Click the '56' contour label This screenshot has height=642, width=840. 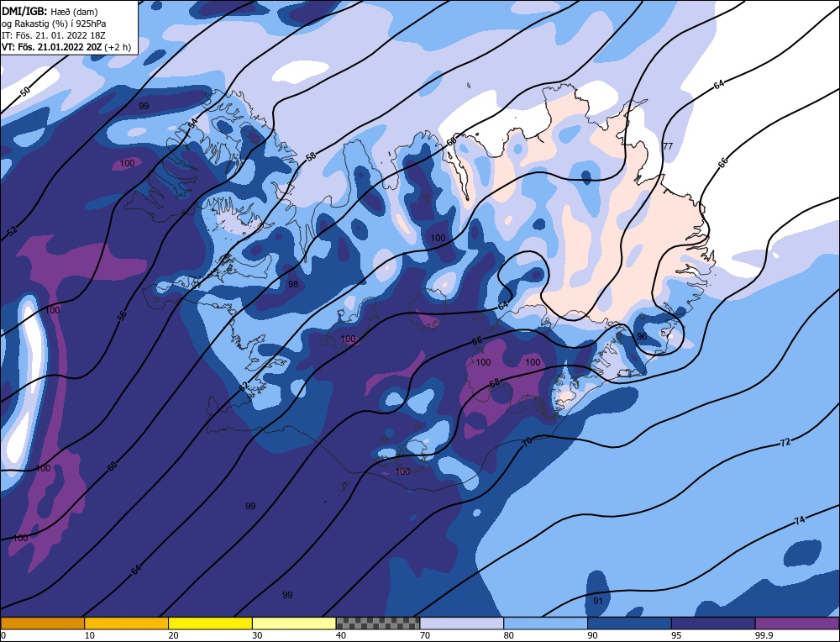point(122,316)
